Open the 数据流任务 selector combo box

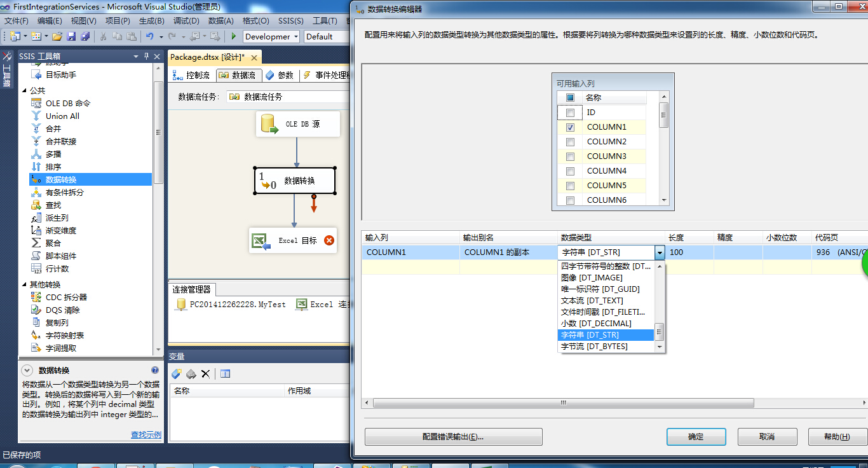[x=288, y=97]
